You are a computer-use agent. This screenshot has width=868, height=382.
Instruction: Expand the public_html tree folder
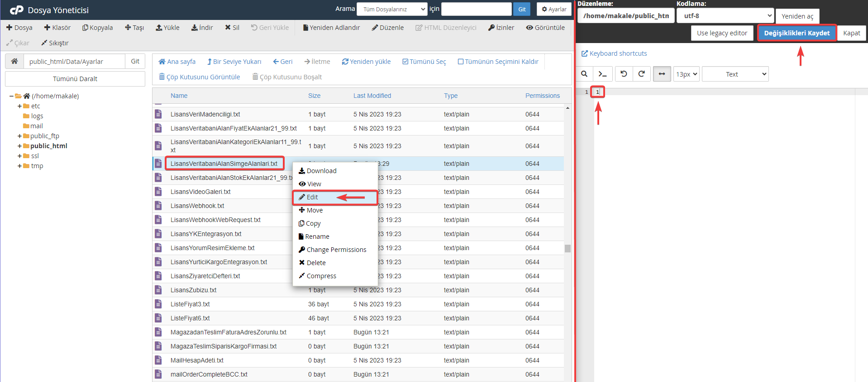[19, 146]
